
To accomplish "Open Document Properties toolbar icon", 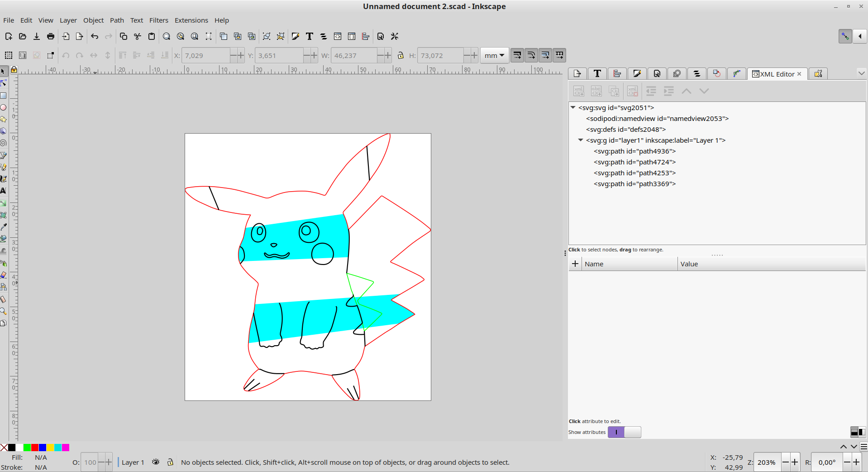I will (x=381, y=36).
